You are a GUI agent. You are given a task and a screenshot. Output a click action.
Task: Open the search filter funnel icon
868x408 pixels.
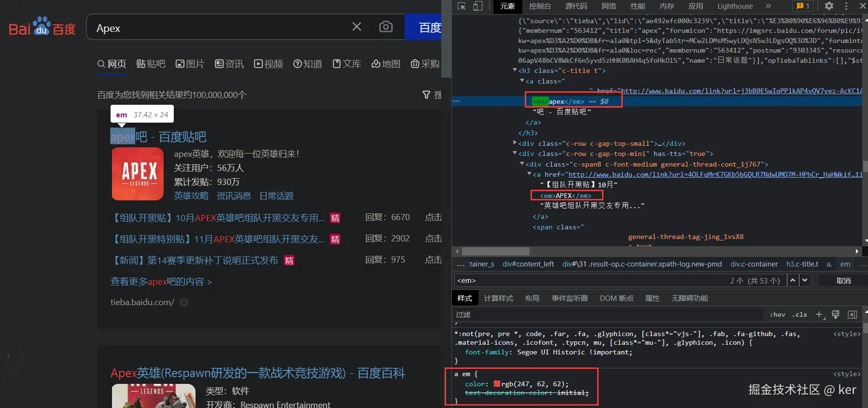(426, 95)
